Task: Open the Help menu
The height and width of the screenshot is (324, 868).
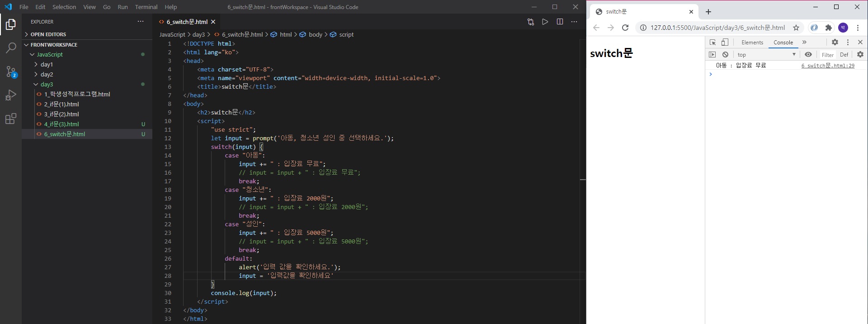Action: pos(171,7)
